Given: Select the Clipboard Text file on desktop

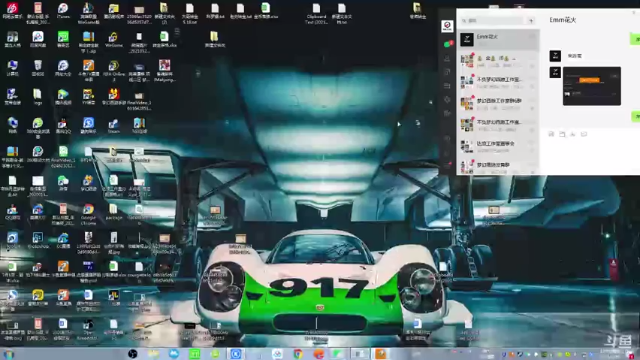Looking at the screenshot, I should pos(316,13).
